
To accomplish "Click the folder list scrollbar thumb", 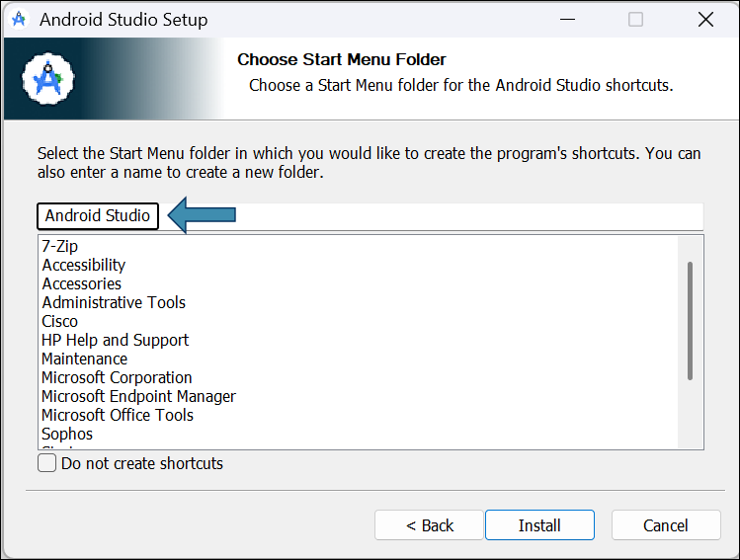I will [690, 321].
